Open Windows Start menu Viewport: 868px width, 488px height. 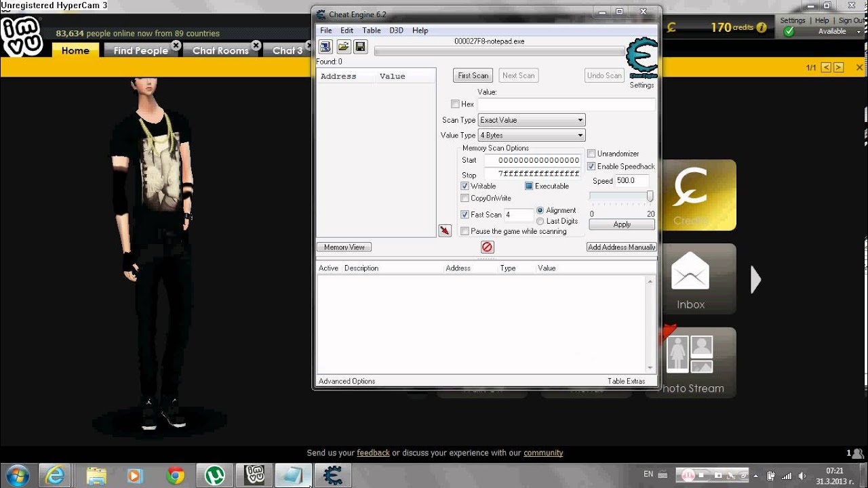tap(17, 476)
